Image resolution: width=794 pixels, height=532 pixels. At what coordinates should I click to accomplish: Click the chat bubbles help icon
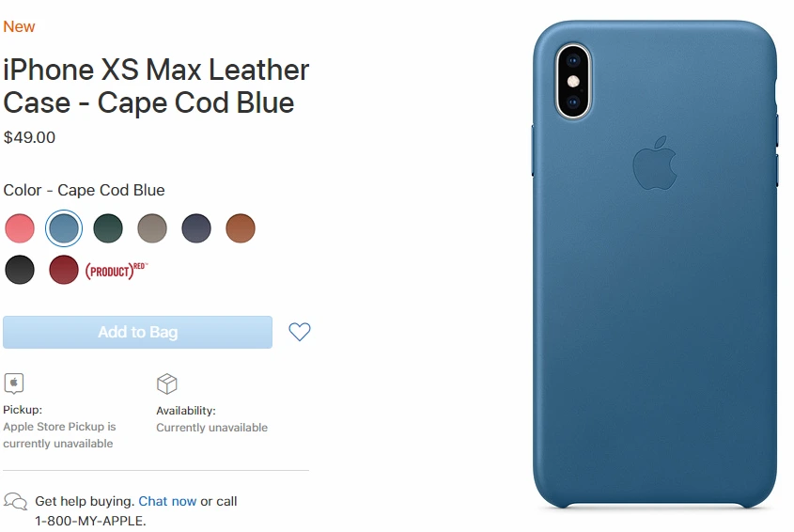(x=15, y=502)
